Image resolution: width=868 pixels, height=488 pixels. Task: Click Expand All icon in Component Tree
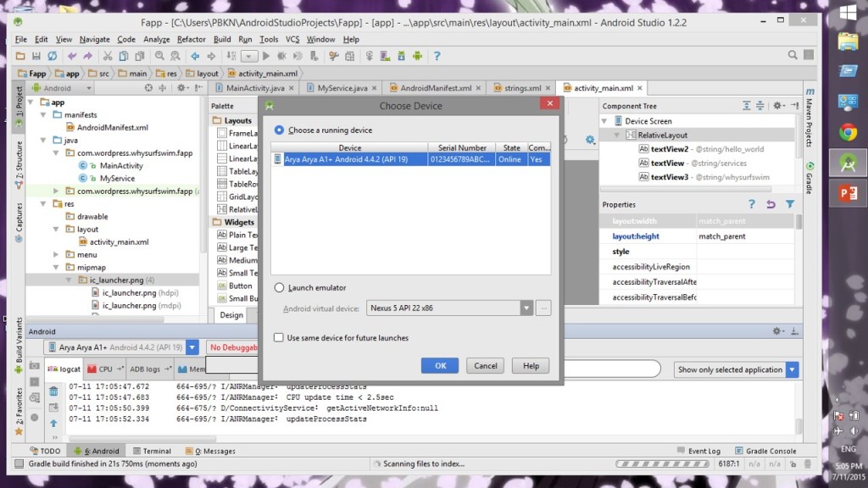pos(748,106)
